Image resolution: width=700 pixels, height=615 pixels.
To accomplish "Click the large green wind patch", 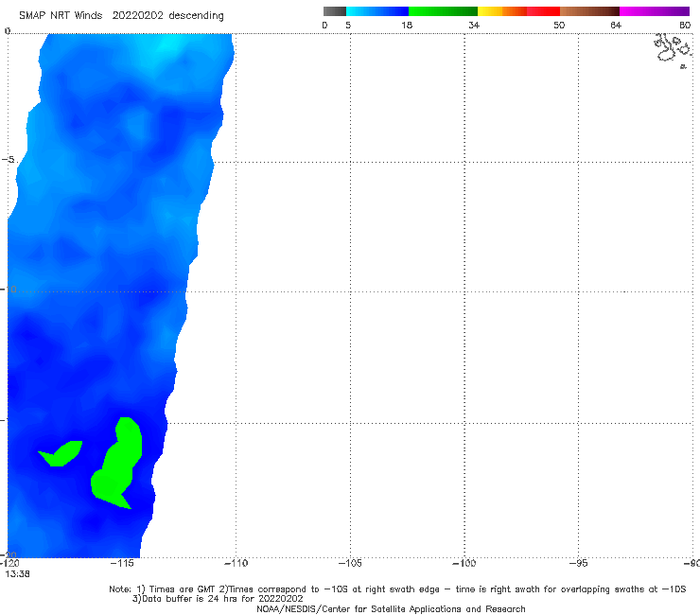I will [x=118, y=465].
